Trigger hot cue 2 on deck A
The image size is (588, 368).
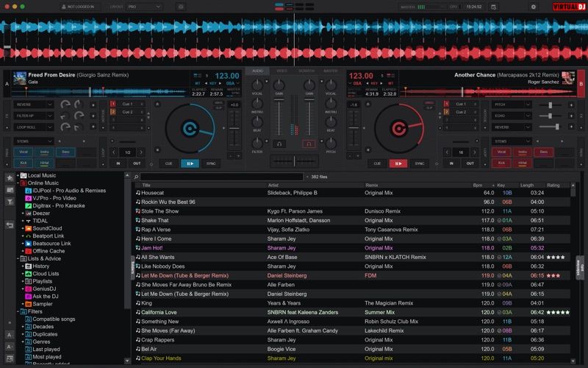[127, 112]
